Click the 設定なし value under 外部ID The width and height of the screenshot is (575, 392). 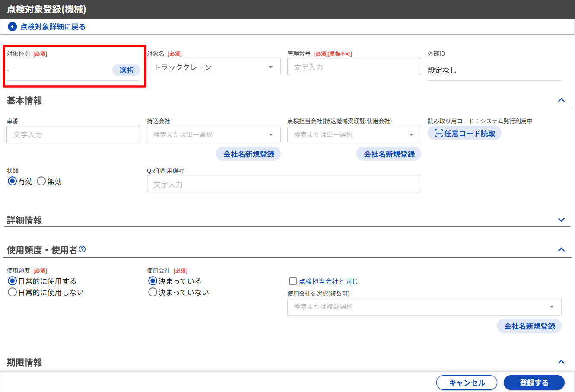pyautogui.click(x=442, y=70)
